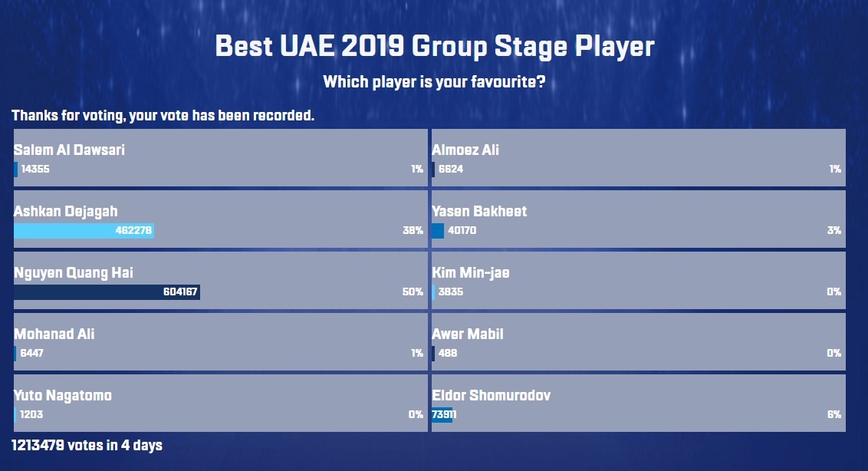Vote for Yuto Nagatomo
This screenshot has width=868, height=471.
point(219,403)
